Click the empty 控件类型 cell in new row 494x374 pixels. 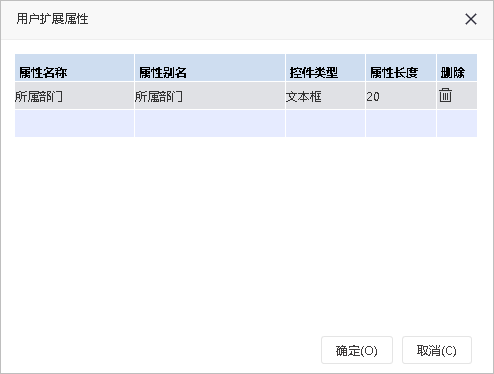[325, 123]
